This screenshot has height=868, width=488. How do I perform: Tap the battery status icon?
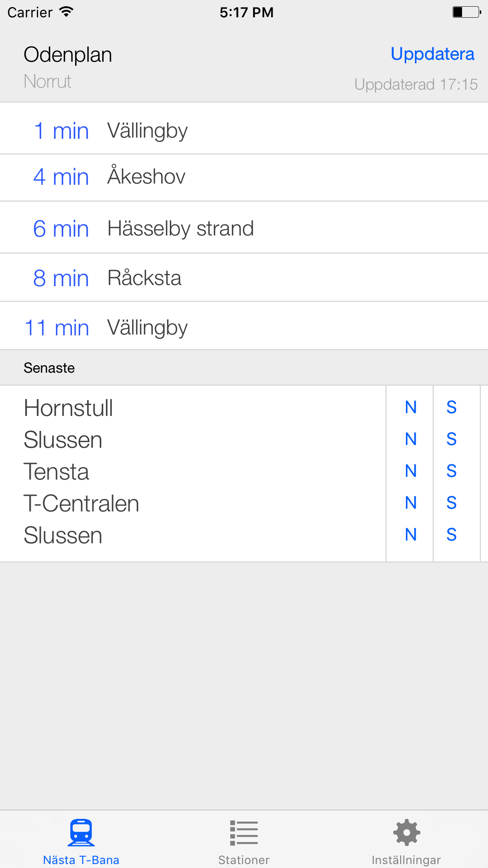tap(467, 12)
